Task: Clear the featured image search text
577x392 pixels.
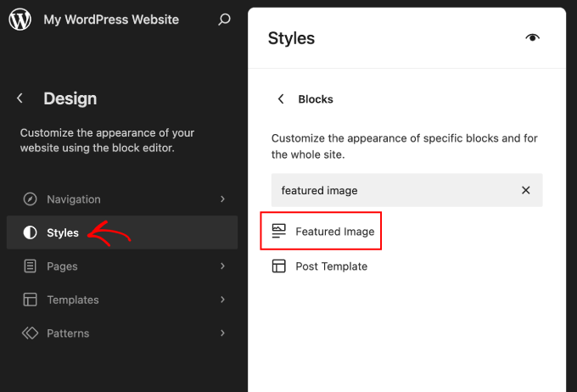Action: point(525,191)
